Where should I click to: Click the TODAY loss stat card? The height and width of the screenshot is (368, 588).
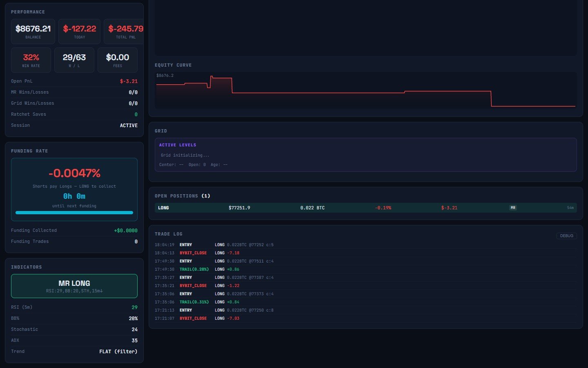(x=79, y=31)
